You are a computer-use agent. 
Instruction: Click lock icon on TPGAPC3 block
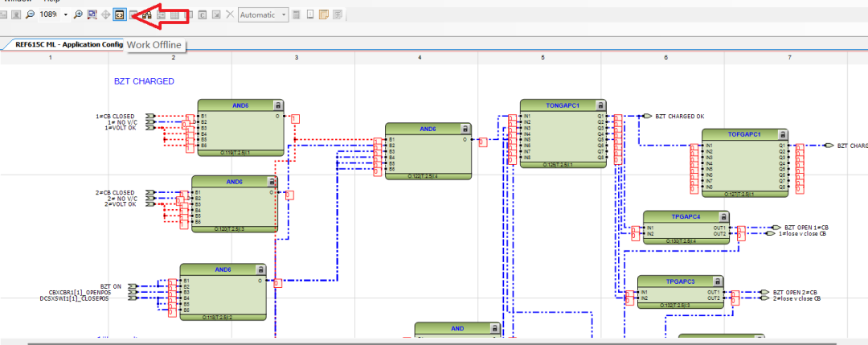click(x=718, y=281)
